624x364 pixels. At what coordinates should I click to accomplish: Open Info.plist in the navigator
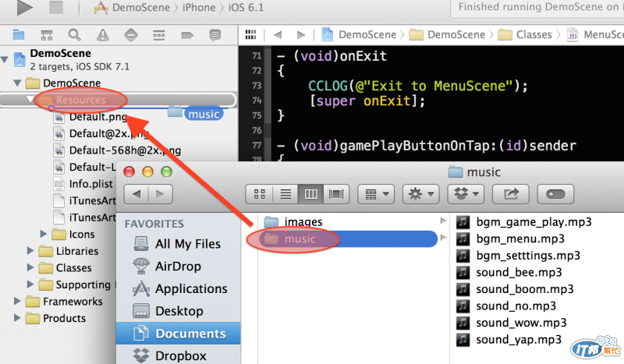coord(83,184)
